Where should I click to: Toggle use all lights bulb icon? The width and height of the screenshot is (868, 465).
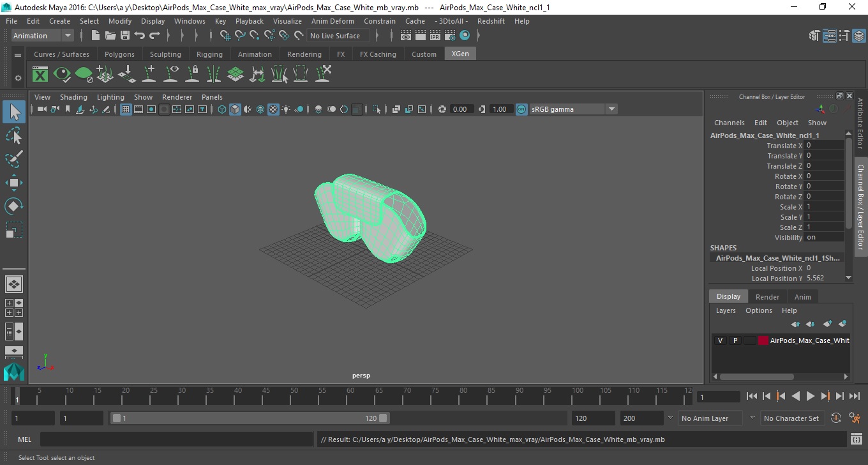tap(286, 109)
